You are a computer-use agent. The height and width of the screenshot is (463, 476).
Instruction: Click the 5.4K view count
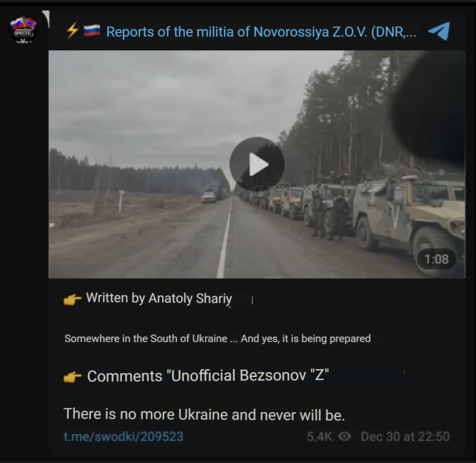[319, 436]
